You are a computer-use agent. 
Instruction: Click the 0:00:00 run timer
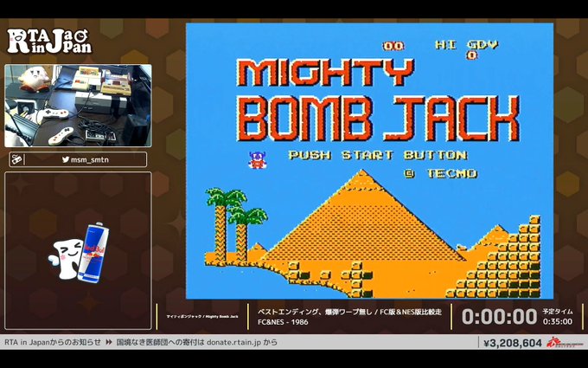(499, 317)
